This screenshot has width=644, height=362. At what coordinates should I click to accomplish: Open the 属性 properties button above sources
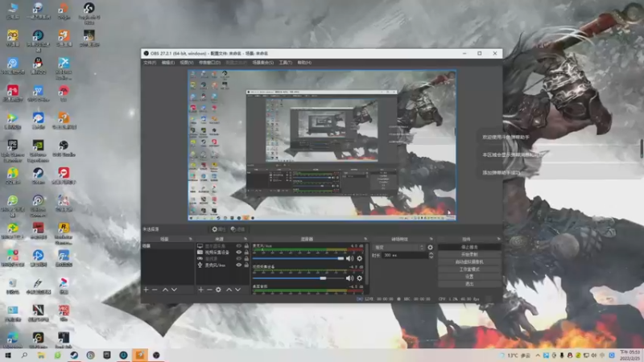tap(218, 229)
